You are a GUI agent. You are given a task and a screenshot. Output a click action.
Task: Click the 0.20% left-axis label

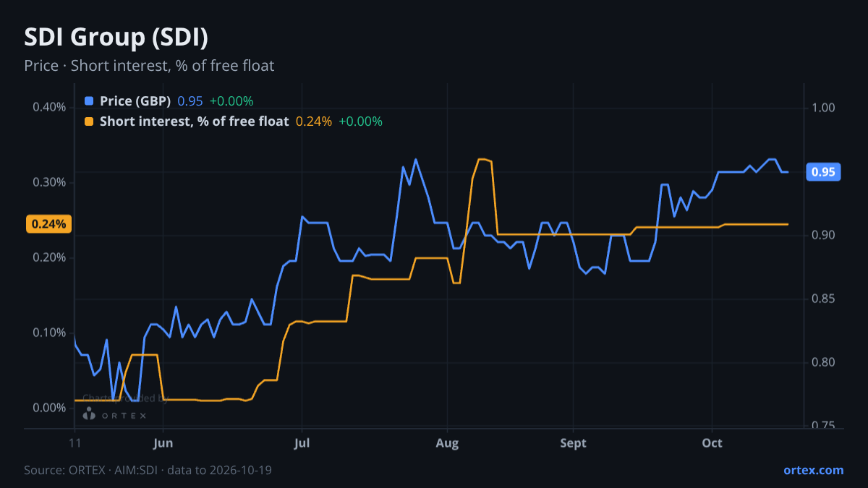[49, 257]
